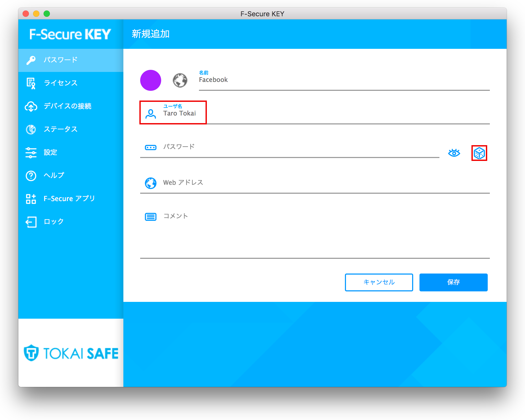Cancel with the キャンセル button
This screenshot has height=420, width=525.
pos(379,282)
